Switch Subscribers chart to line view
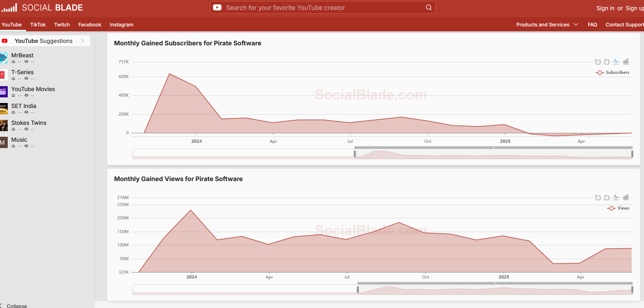The height and width of the screenshot is (308, 644). 616,62
